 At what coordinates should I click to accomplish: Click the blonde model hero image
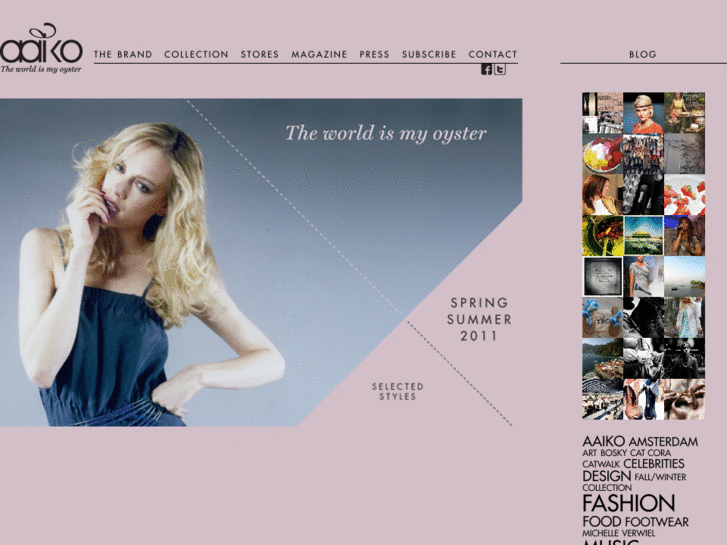[x=261, y=262]
